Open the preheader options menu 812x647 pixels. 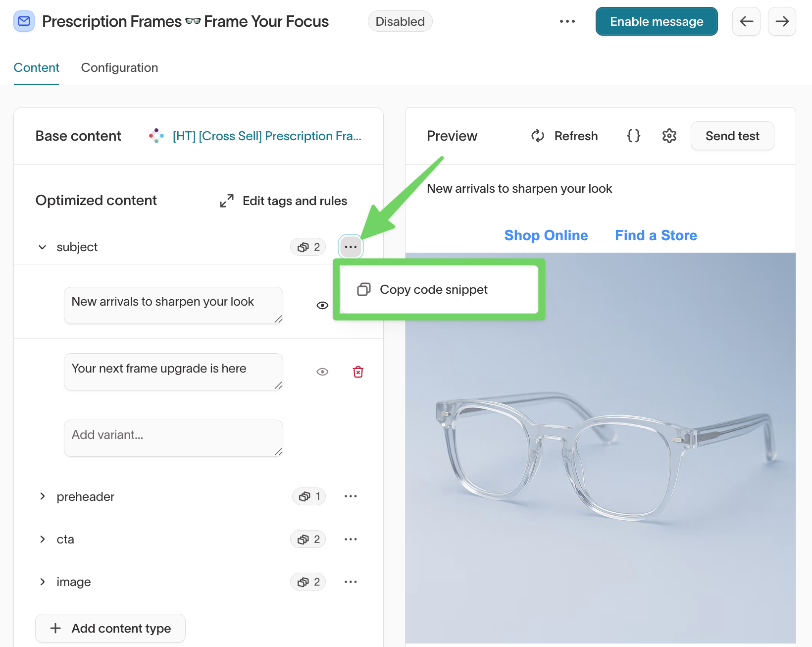pos(351,496)
